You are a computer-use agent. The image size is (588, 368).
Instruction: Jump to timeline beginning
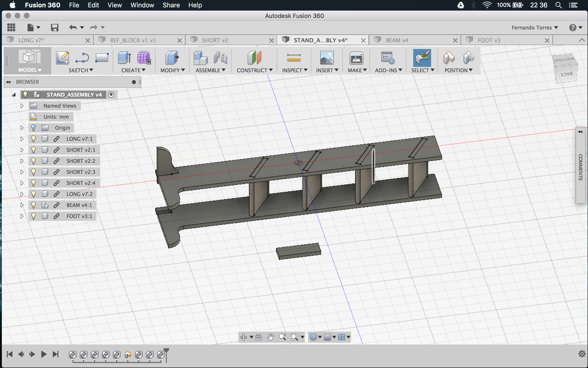(9, 354)
